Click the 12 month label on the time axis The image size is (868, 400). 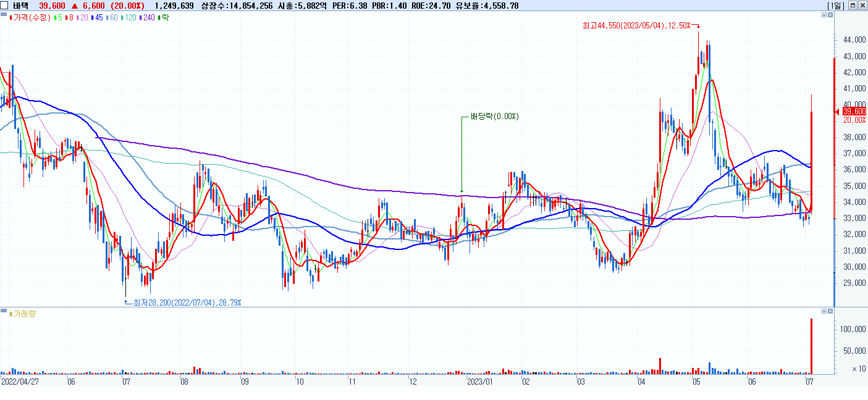tap(413, 382)
